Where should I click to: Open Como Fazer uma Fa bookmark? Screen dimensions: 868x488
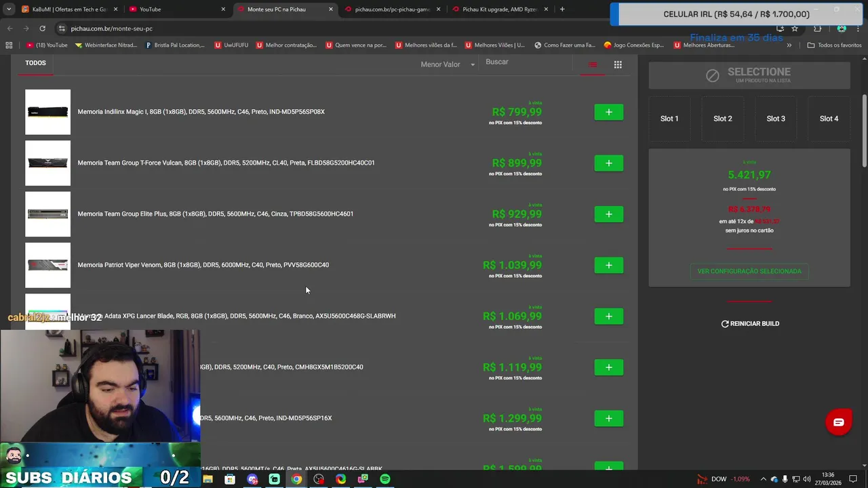click(x=565, y=45)
